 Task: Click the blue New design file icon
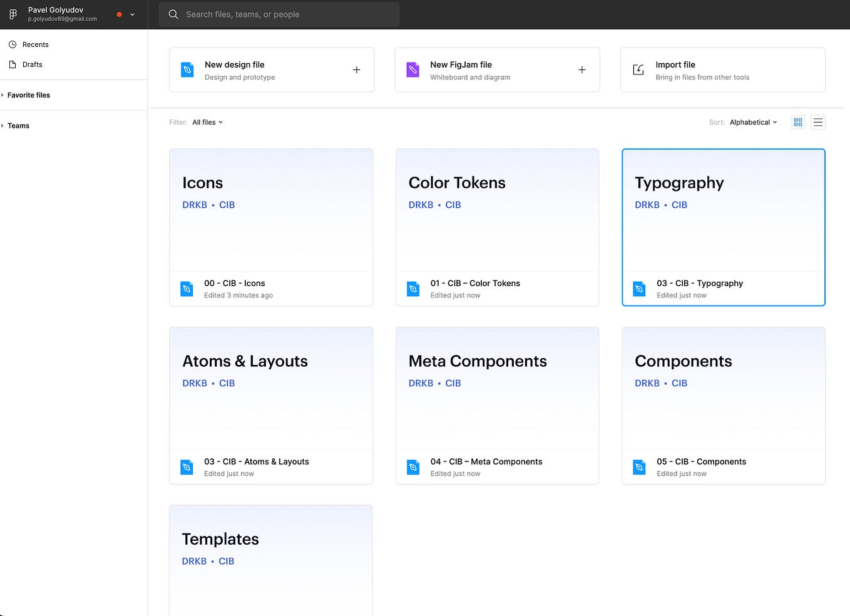[187, 69]
